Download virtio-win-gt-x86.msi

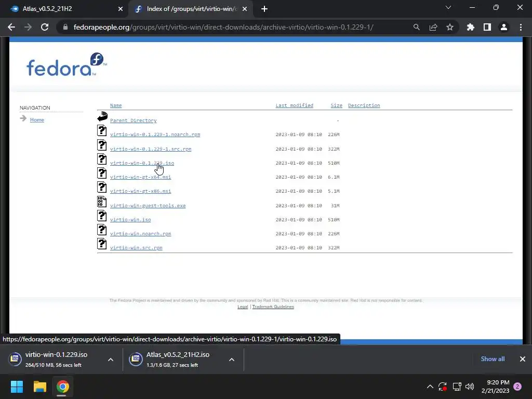click(x=140, y=191)
